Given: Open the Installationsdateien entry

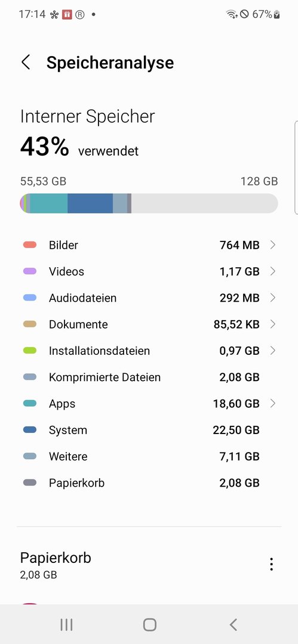Looking at the screenshot, I should [149, 351].
